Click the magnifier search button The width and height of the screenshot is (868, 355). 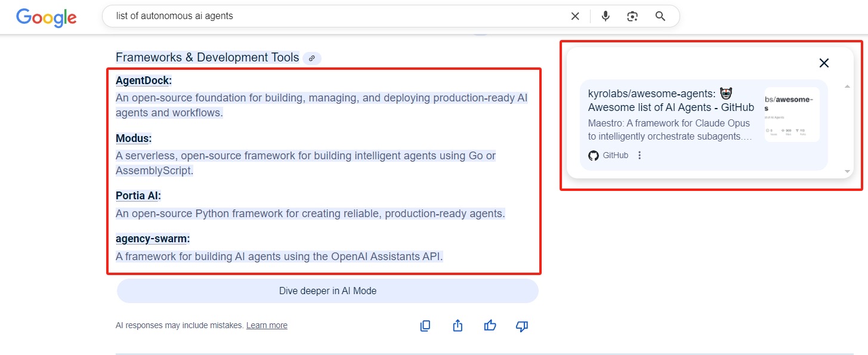click(x=660, y=17)
